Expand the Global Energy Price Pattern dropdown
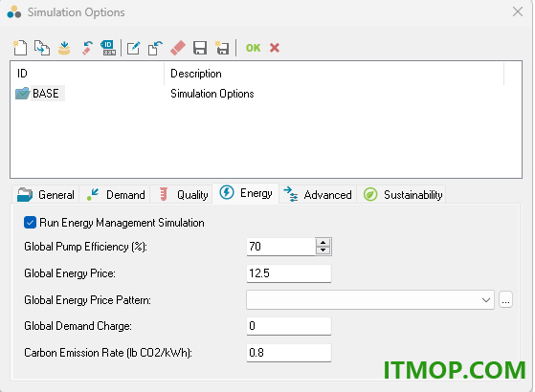This screenshot has height=392, width=535. [486, 300]
